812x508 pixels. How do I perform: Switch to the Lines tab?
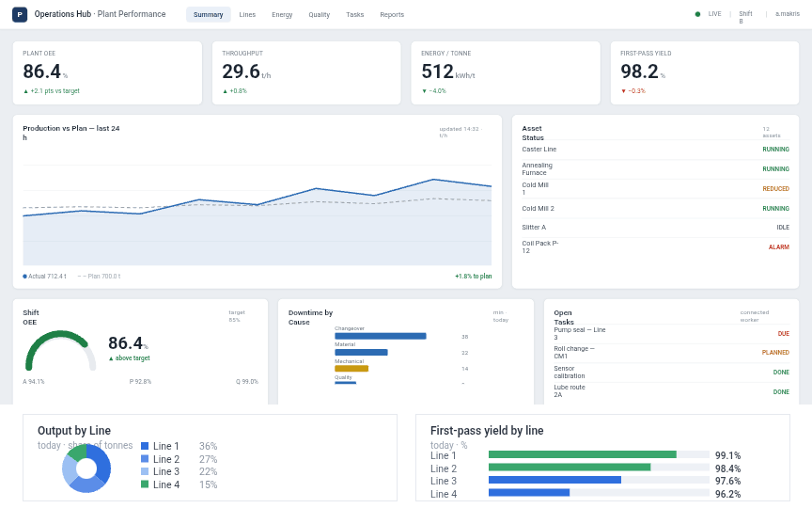(247, 14)
